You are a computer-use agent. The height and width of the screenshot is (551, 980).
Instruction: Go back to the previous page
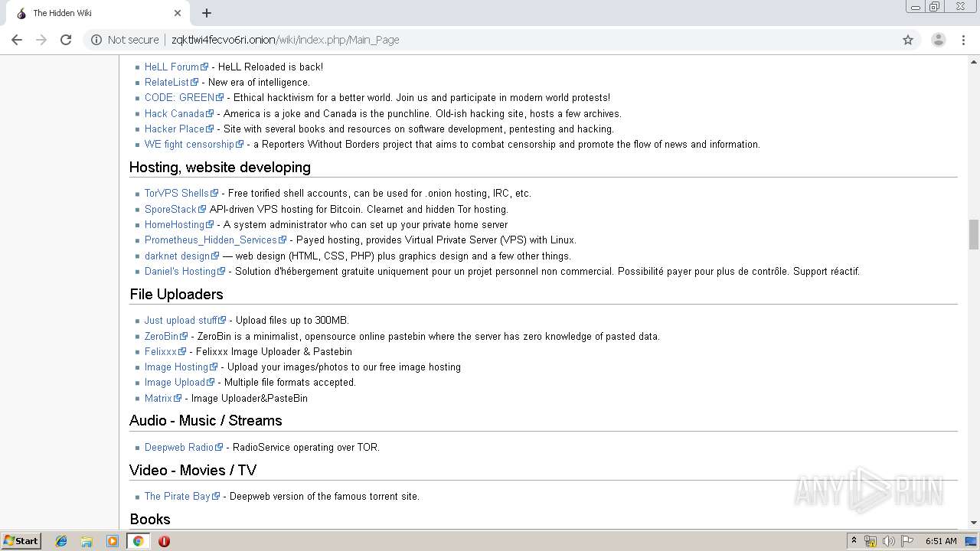(x=17, y=40)
